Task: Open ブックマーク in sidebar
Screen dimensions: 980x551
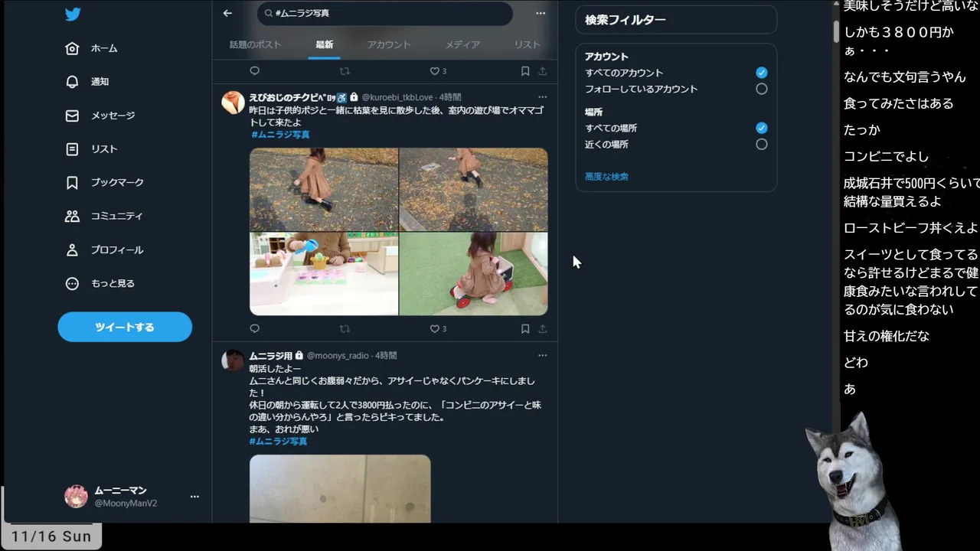Action: click(116, 183)
